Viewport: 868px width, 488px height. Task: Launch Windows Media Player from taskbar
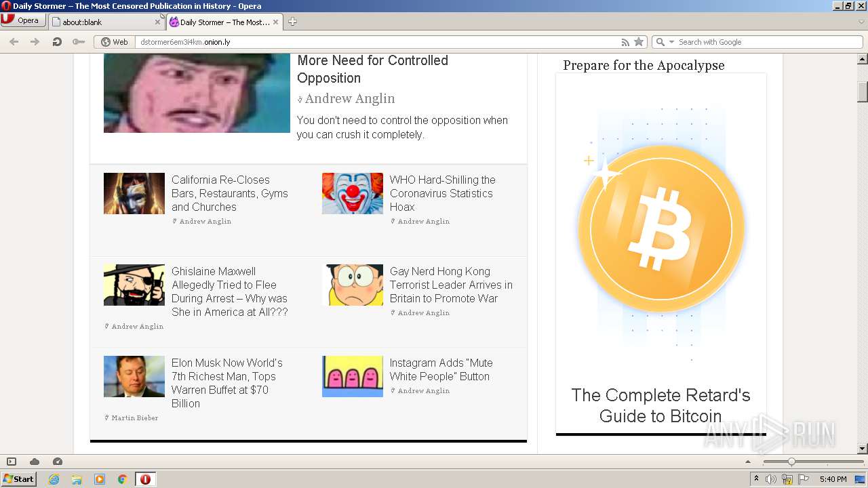coord(100,479)
